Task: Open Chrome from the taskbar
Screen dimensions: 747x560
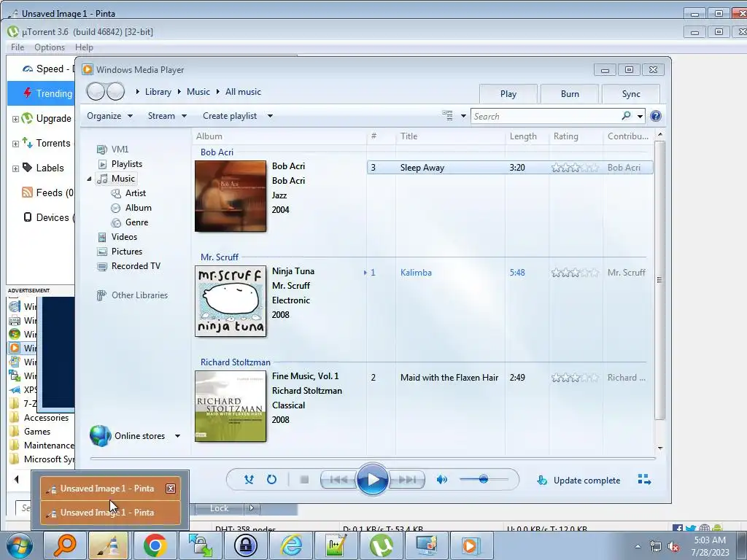Action: pyautogui.click(x=155, y=545)
